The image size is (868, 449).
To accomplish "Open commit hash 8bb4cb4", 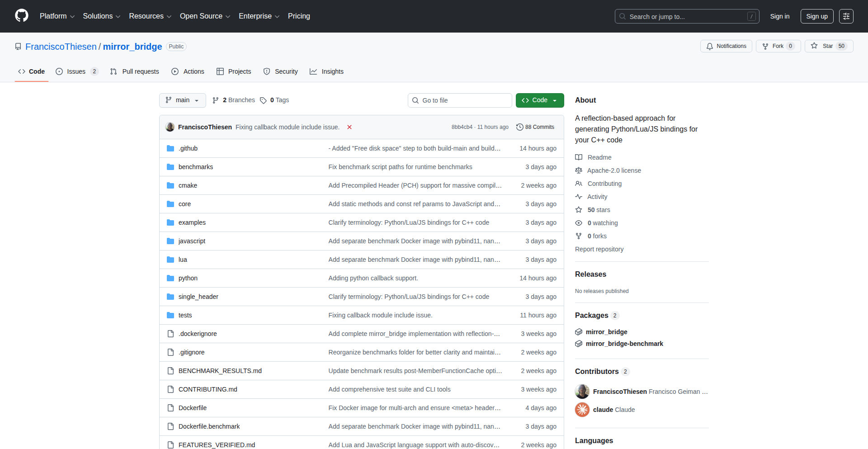I will pyautogui.click(x=462, y=127).
